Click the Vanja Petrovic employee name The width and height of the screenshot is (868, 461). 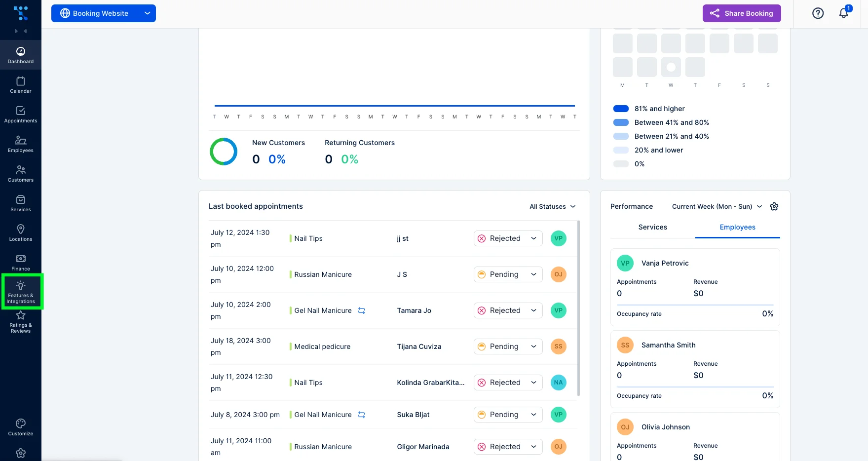click(665, 263)
